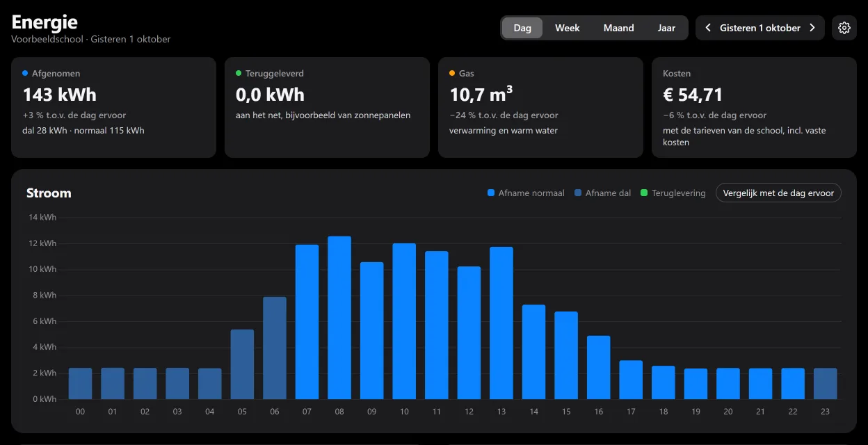
Task: Click the Voorbeeldschool subtitle text
Action: (47, 40)
